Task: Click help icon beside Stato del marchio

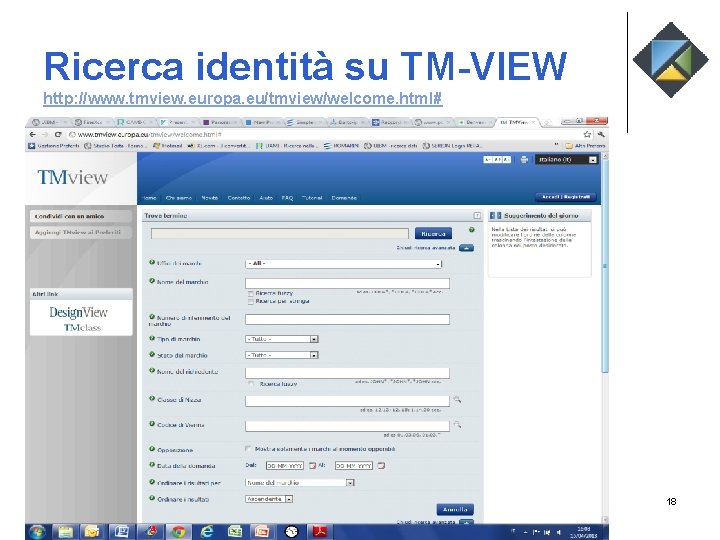Action: click(x=152, y=354)
